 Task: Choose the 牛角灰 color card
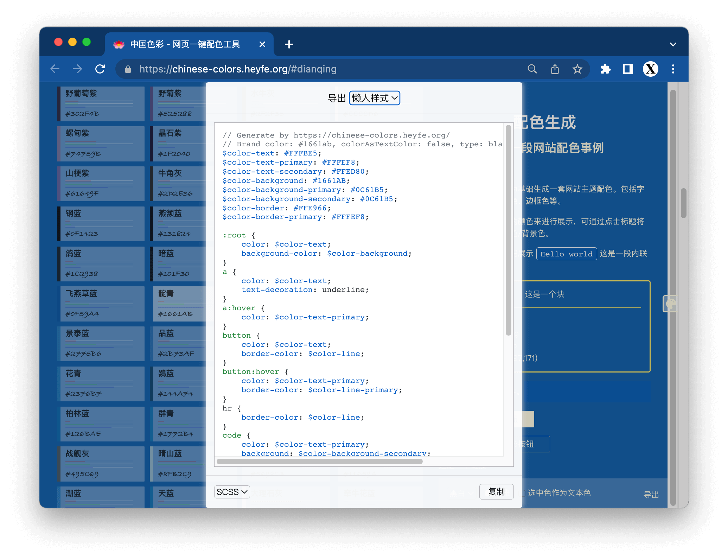[x=178, y=184]
